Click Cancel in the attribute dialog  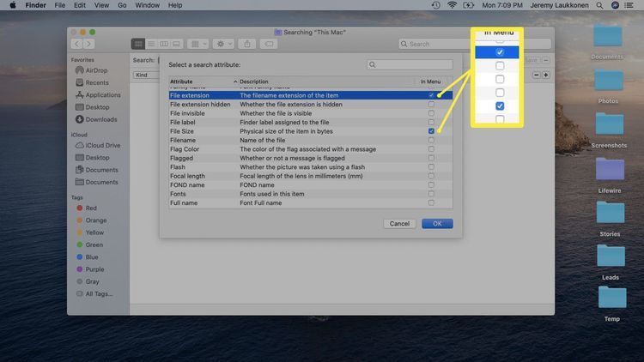pyautogui.click(x=399, y=224)
